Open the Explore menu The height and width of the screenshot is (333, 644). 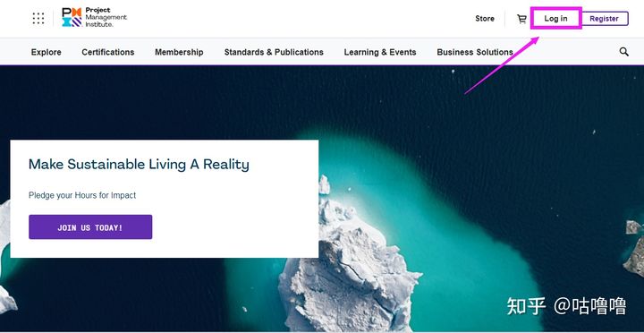[x=46, y=52]
